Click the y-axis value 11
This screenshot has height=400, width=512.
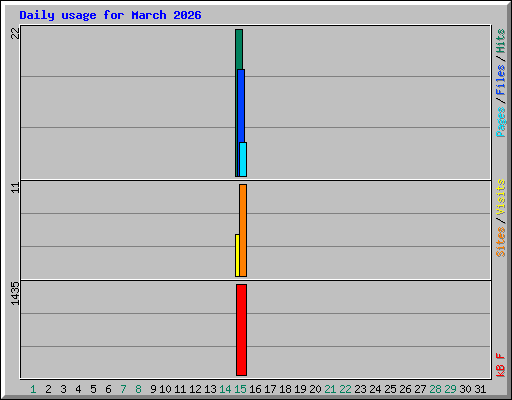click(15, 187)
